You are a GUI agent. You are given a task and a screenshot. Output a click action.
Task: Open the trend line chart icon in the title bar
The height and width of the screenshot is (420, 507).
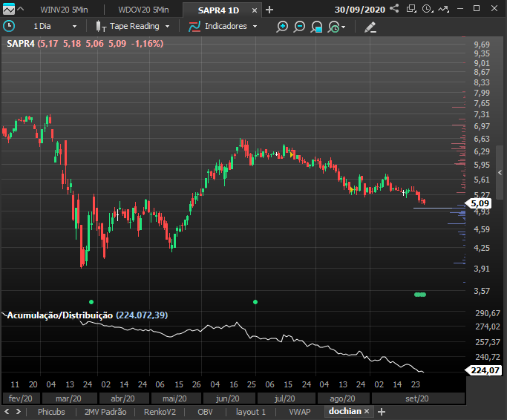[x=443, y=9]
